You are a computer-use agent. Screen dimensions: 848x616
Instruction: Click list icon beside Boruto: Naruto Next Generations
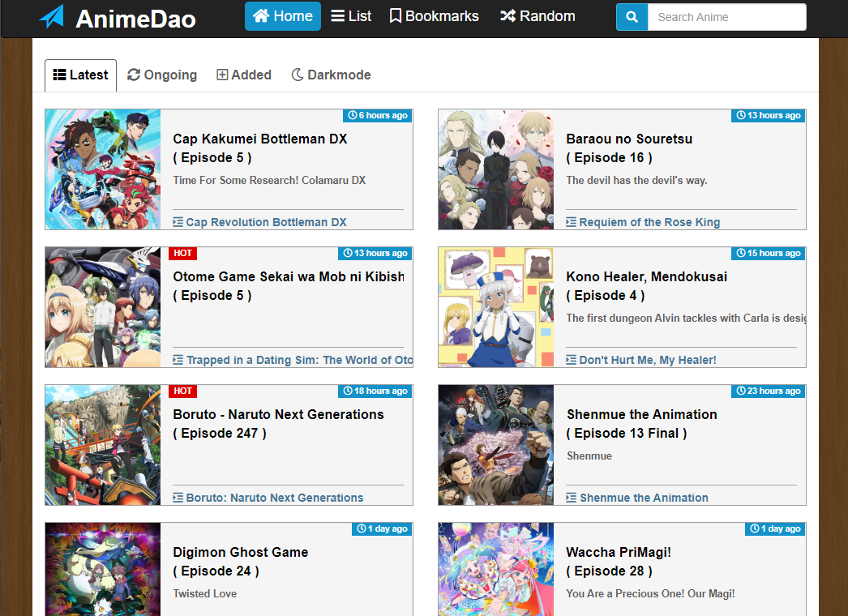click(x=178, y=498)
